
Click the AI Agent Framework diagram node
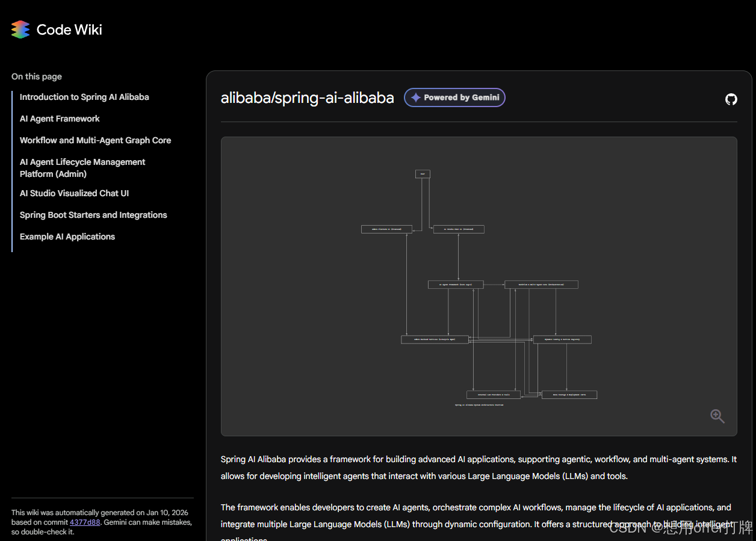tap(456, 285)
